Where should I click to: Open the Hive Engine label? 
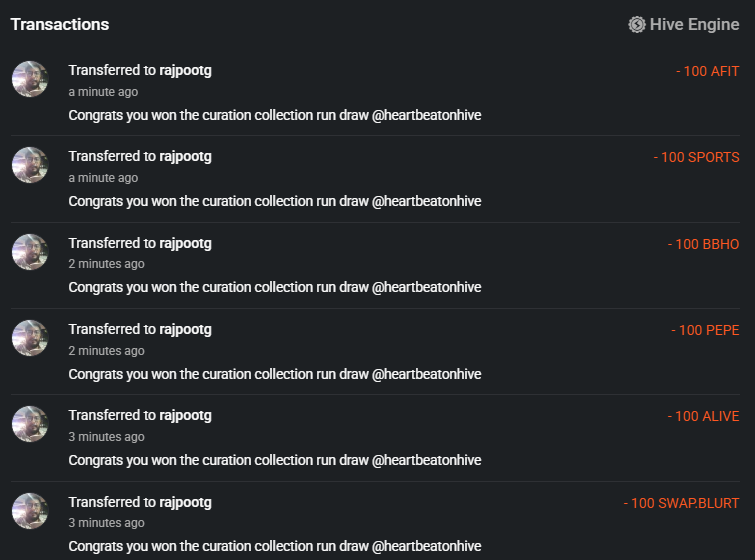click(694, 25)
